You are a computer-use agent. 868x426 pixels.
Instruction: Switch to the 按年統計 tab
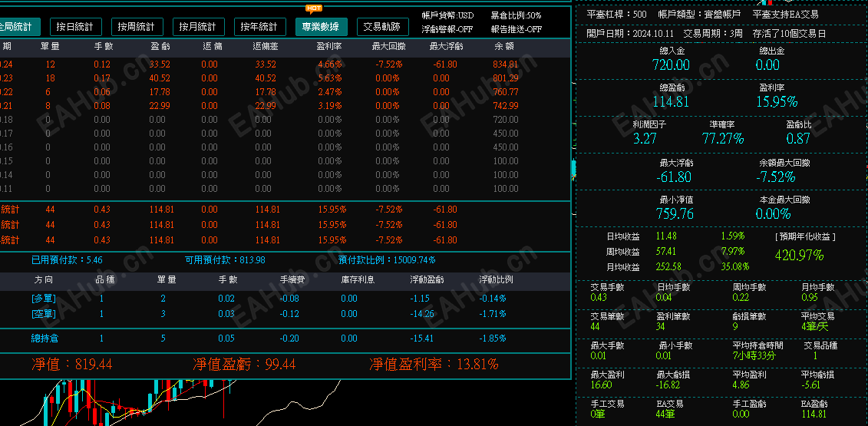pos(259,27)
